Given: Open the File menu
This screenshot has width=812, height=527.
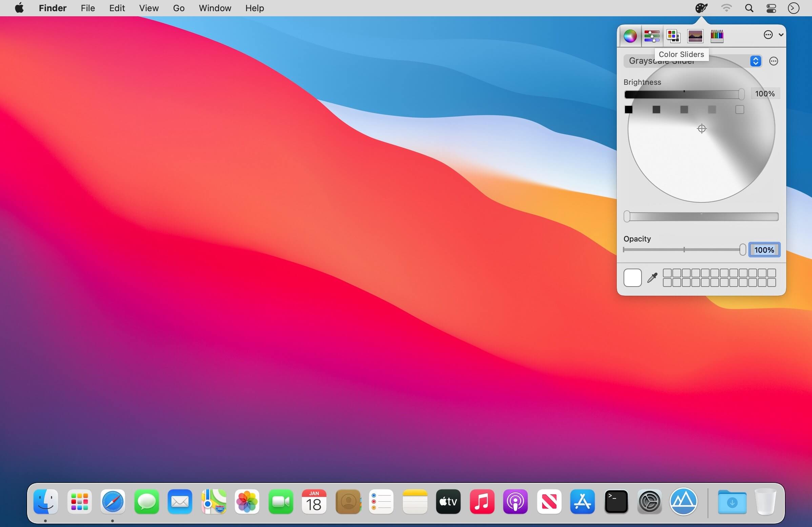Looking at the screenshot, I should 88,8.
